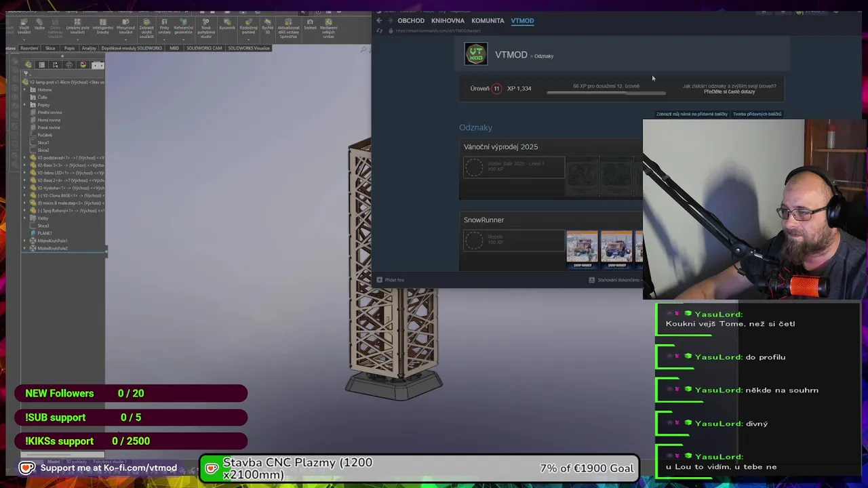
Task: Switch to the Analýzy tab
Action: coord(89,48)
